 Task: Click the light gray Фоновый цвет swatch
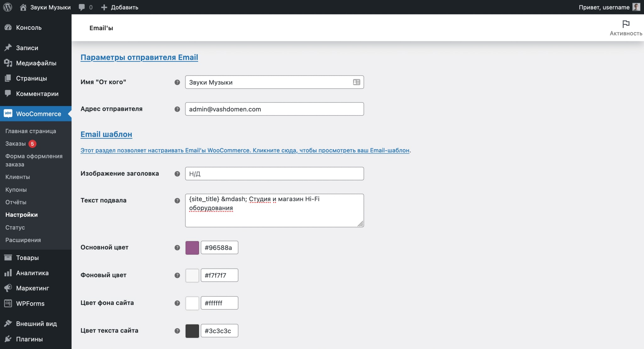(x=192, y=275)
